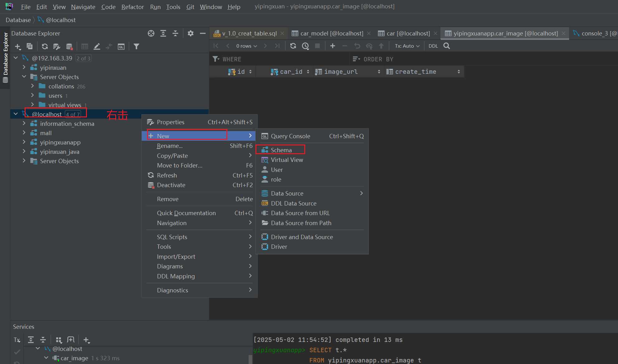The height and width of the screenshot is (364, 618).
Task: Click the duplicate copy icon in Explorer toolbar
Action: coord(30,46)
